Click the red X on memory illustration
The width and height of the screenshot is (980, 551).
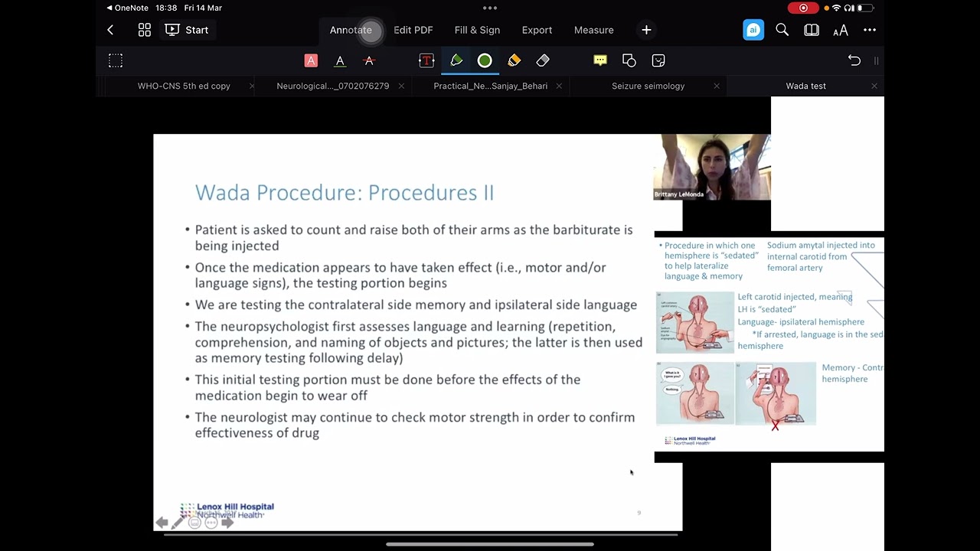pos(775,425)
